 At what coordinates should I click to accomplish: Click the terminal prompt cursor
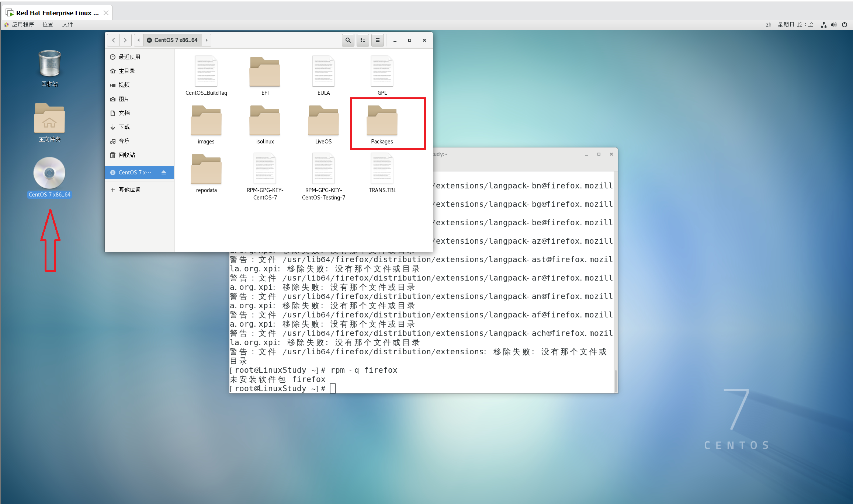333,389
